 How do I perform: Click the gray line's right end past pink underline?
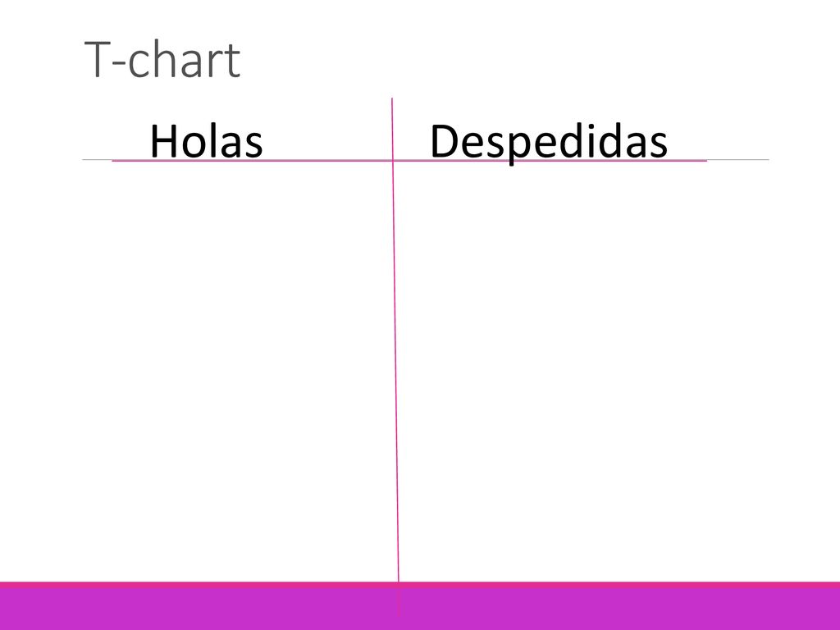coord(738,160)
